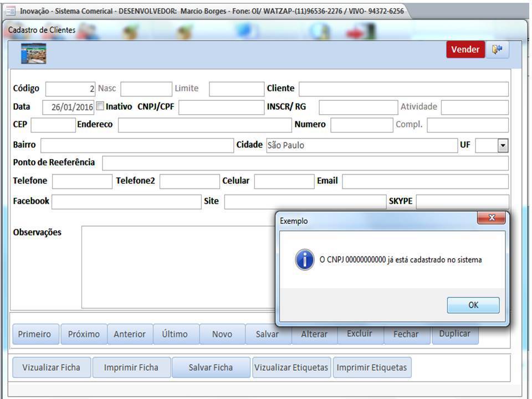Click the CEP input field
Image resolution: width=532 pixels, height=399 pixels.
click(53, 125)
